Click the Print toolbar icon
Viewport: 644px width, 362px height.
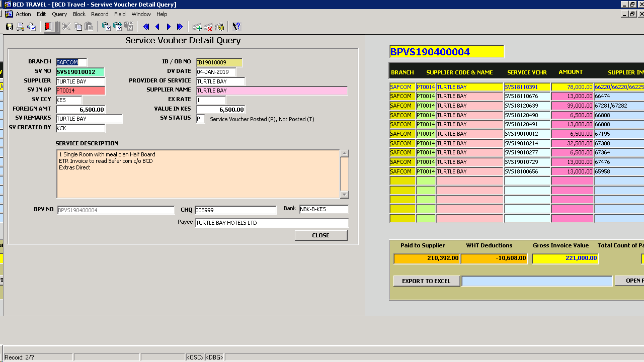coord(21,27)
